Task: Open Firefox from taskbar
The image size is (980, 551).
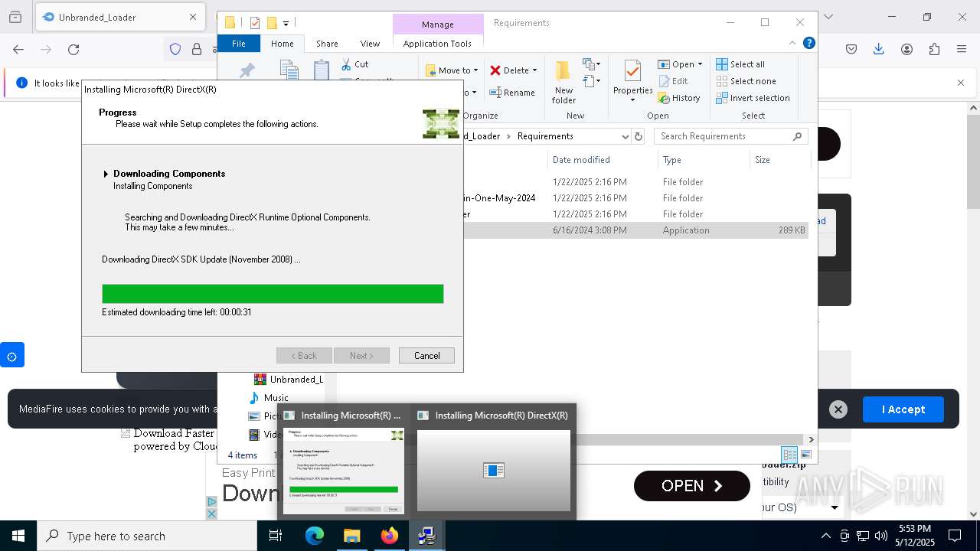Action: coord(390,536)
